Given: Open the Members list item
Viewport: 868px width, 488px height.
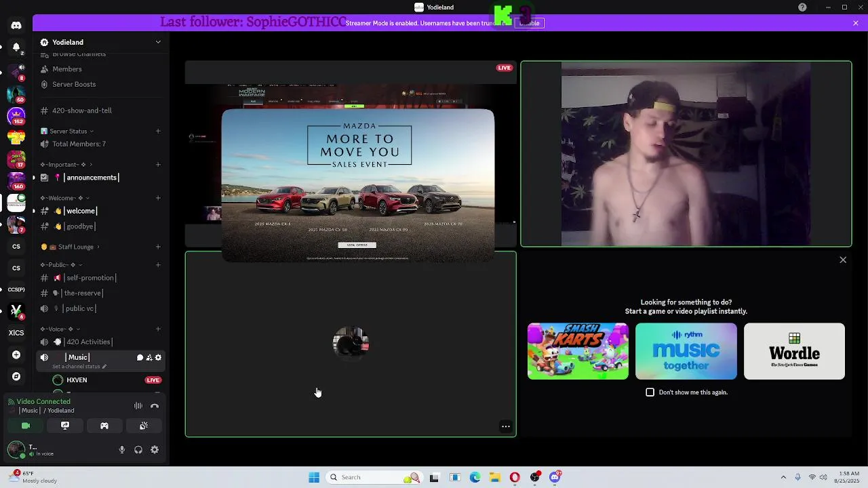Looking at the screenshot, I should (100, 69).
